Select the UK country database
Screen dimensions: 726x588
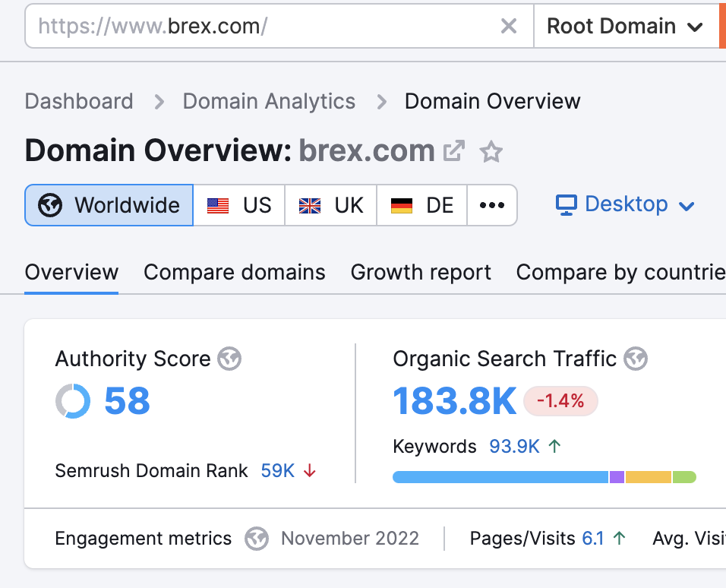click(330, 205)
